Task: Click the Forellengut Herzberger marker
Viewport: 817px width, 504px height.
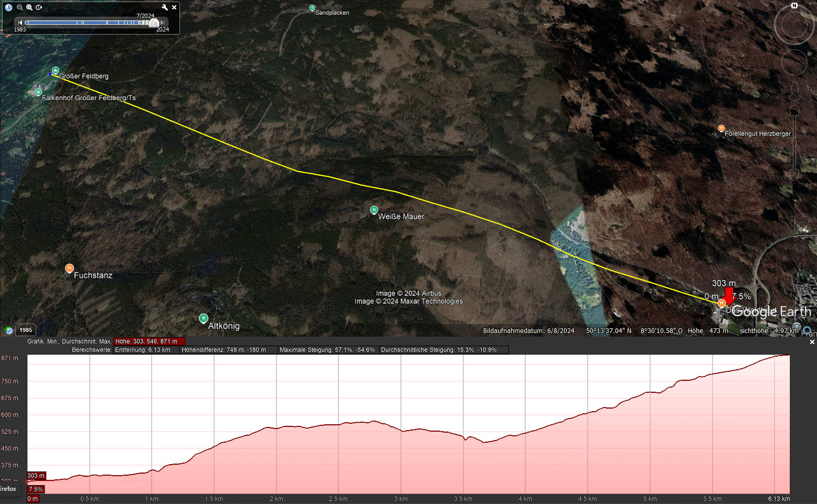Action: [x=721, y=128]
